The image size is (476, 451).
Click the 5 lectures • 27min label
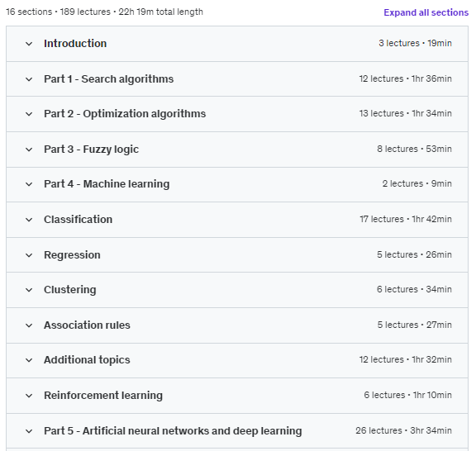(414, 325)
